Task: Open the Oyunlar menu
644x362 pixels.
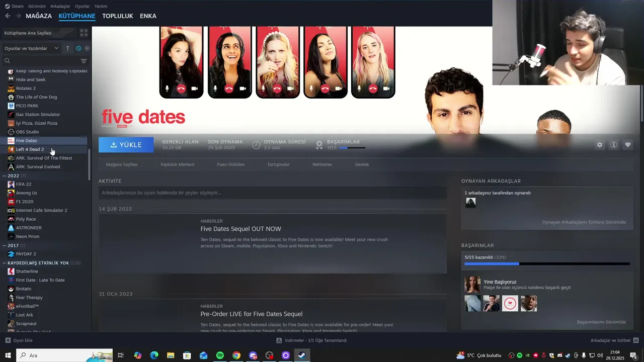Action: 82,6
